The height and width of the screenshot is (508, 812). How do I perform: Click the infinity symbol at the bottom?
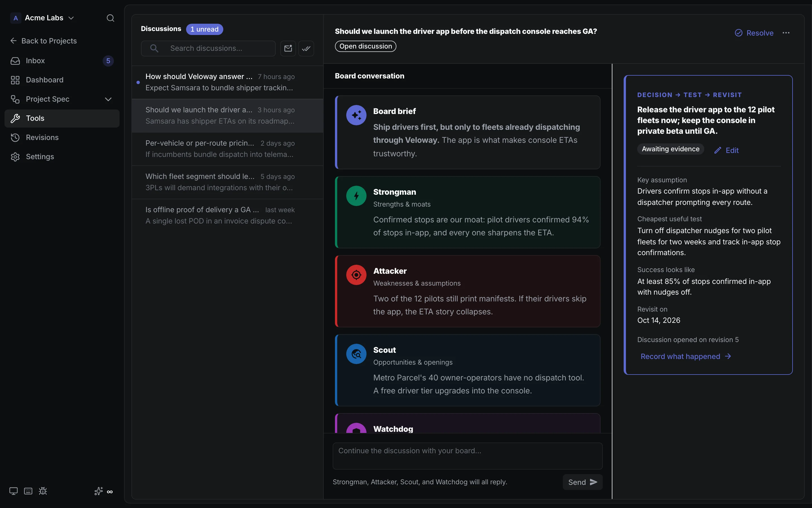click(x=110, y=492)
